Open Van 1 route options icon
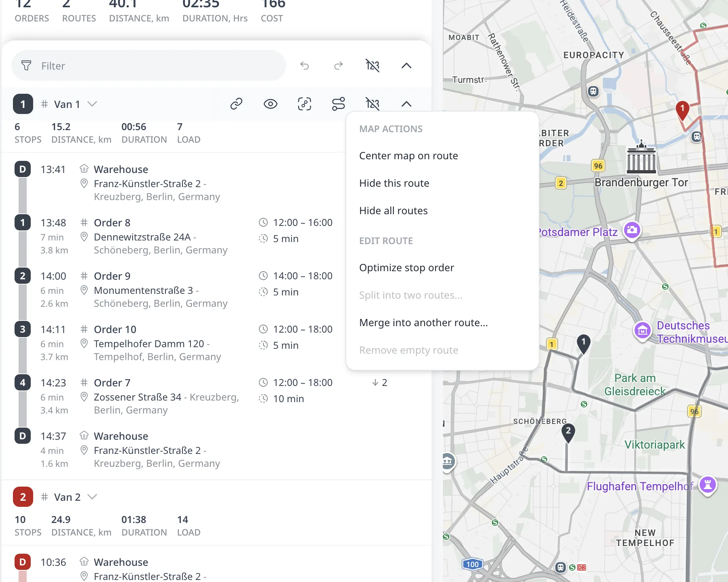 pyautogui.click(x=339, y=104)
